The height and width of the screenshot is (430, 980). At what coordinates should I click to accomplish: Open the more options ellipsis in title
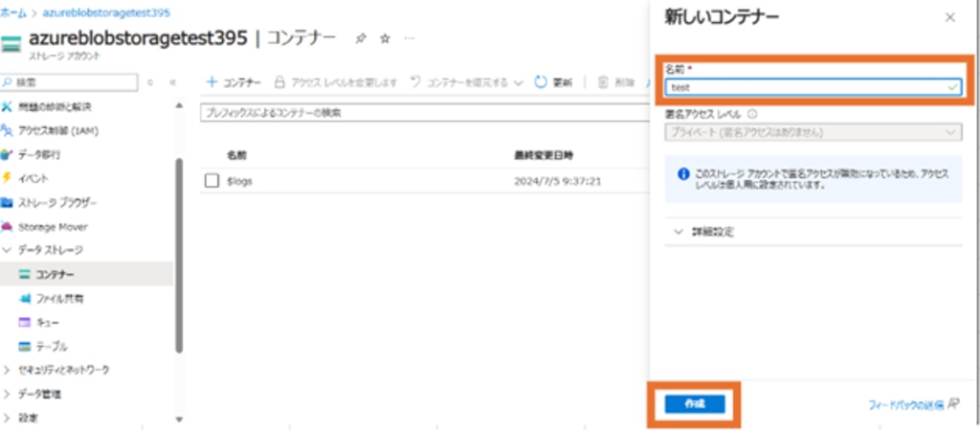409,38
